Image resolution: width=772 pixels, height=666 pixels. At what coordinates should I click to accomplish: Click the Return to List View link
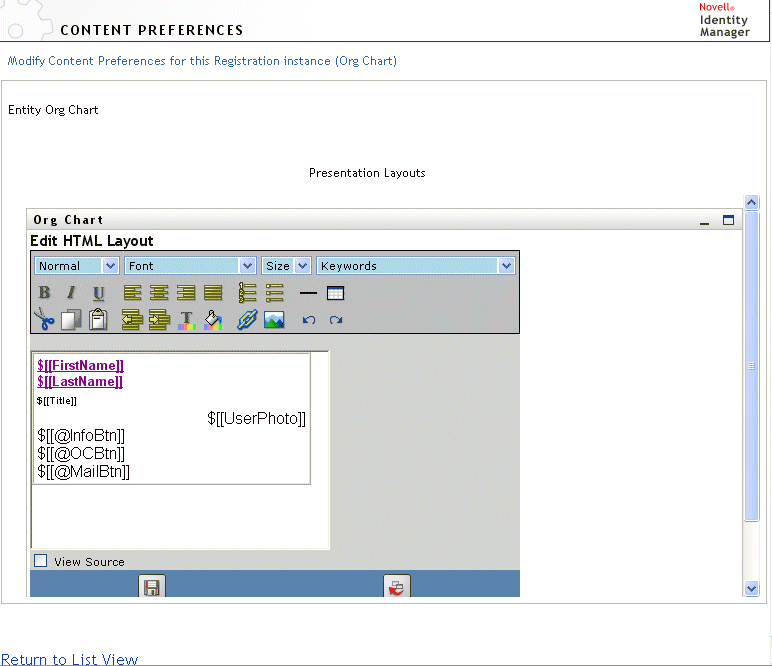(x=69, y=659)
